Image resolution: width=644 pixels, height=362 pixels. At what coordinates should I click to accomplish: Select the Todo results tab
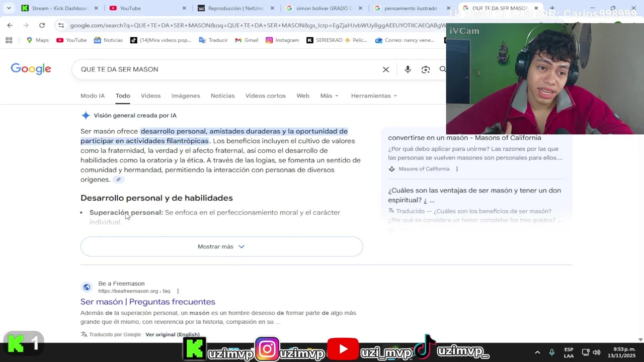pos(123,96)
